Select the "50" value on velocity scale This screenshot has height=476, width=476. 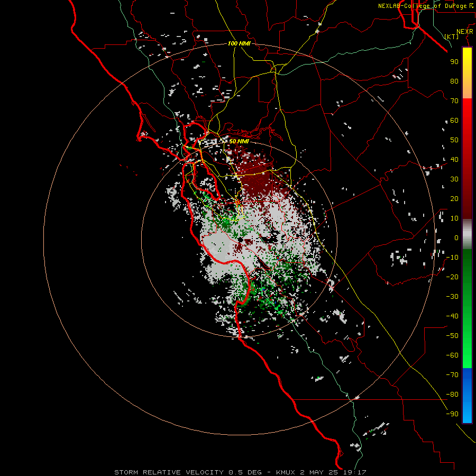pos(454,140)
